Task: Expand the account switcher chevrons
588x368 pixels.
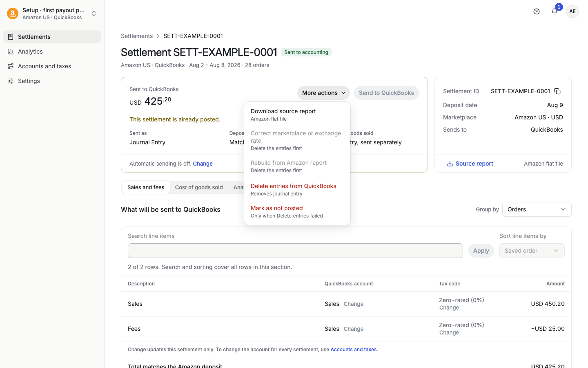Action: coord(94,13)
